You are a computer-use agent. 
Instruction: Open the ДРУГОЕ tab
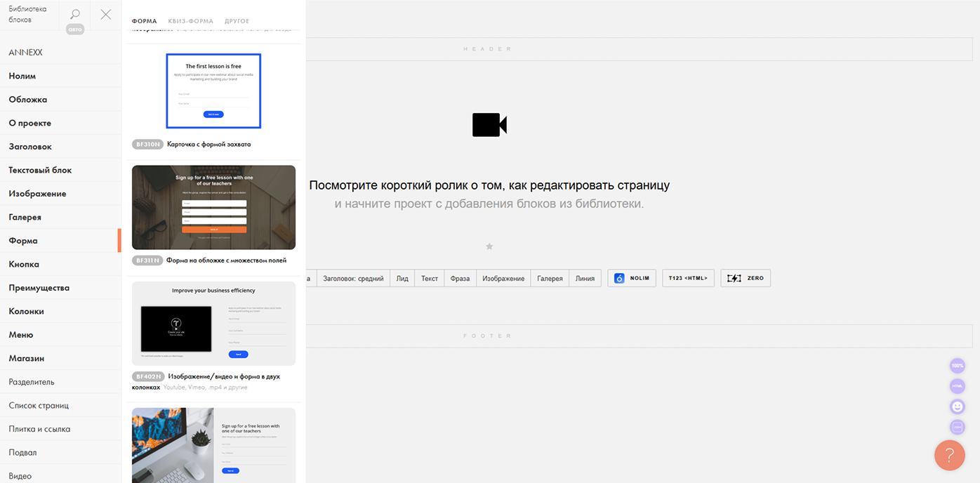click(x=237, y=21)
